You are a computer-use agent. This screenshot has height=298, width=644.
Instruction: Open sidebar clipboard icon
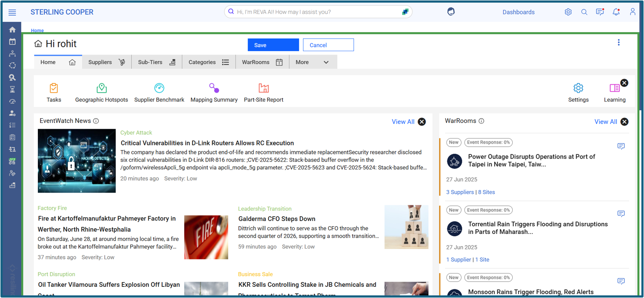[x=12, y=137]
